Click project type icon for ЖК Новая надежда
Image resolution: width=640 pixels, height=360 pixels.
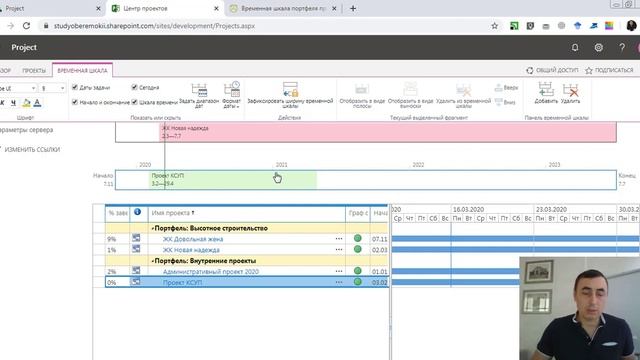[136, 249]
